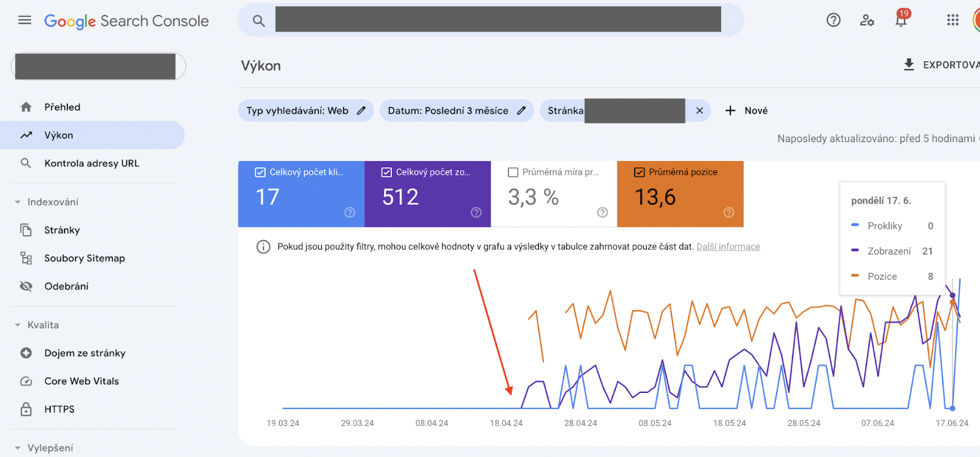The height and width of the screenshot is (457, 980).
Task: Click the Stránky pages icon
Action: (x=26, y=230)
